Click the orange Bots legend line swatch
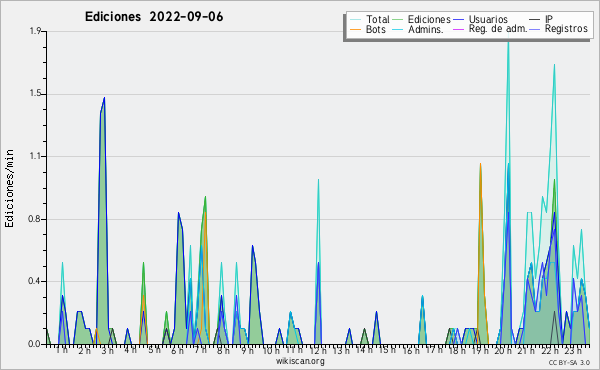The width and height of the screenshot is (600, 370). tap(355, 29)
